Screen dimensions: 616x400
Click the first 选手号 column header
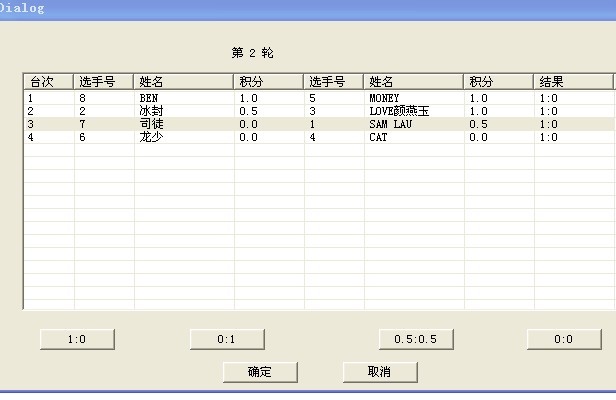[103, 82]
